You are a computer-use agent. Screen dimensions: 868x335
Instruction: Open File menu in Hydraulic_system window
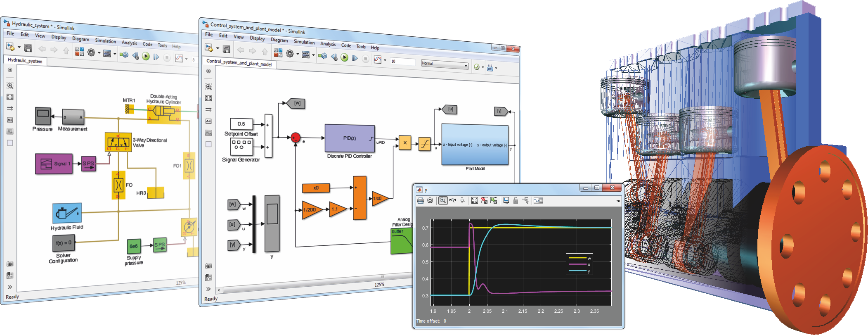click(x=10, y=33)
